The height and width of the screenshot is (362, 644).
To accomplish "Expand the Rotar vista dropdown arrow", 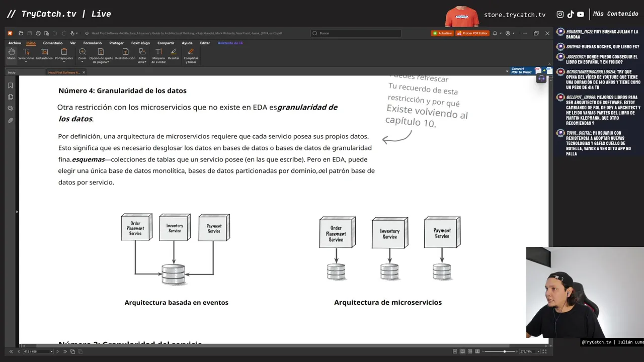I will click(x=146, y=62).
